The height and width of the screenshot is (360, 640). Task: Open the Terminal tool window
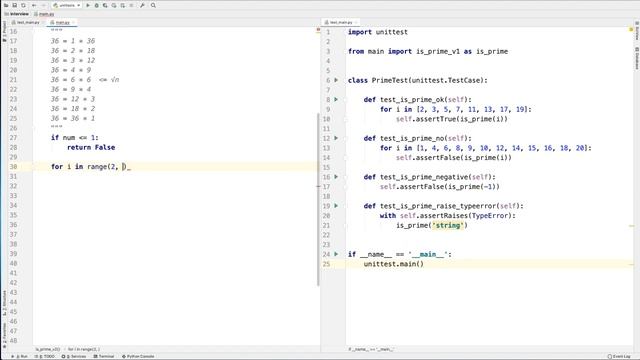[x=104, y=356]
